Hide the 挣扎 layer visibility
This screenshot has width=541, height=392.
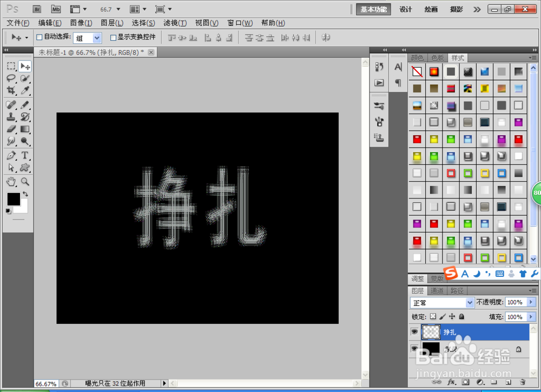click(414, 331)
